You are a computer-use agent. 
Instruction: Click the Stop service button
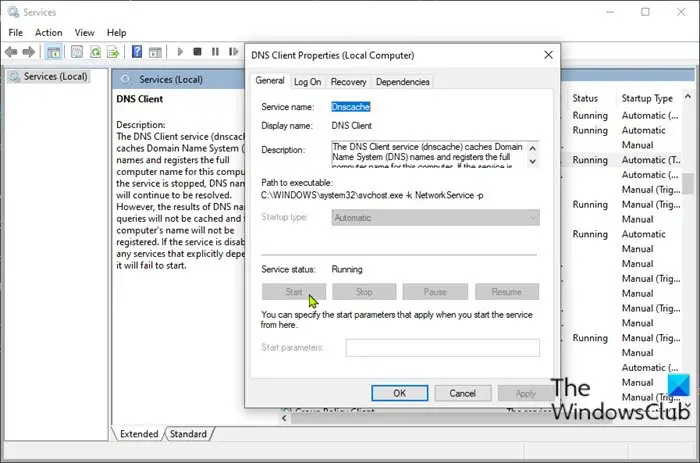click(364, 292)
